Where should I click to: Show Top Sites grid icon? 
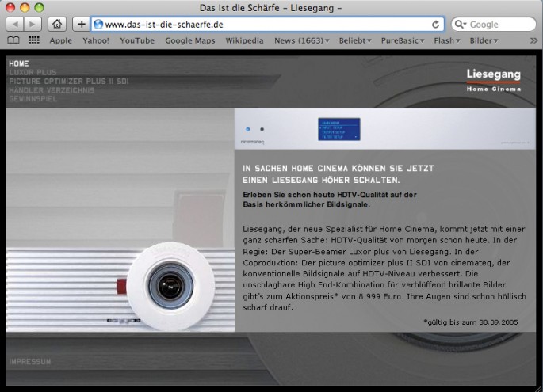pyautogui.click(x=33, y=40)
